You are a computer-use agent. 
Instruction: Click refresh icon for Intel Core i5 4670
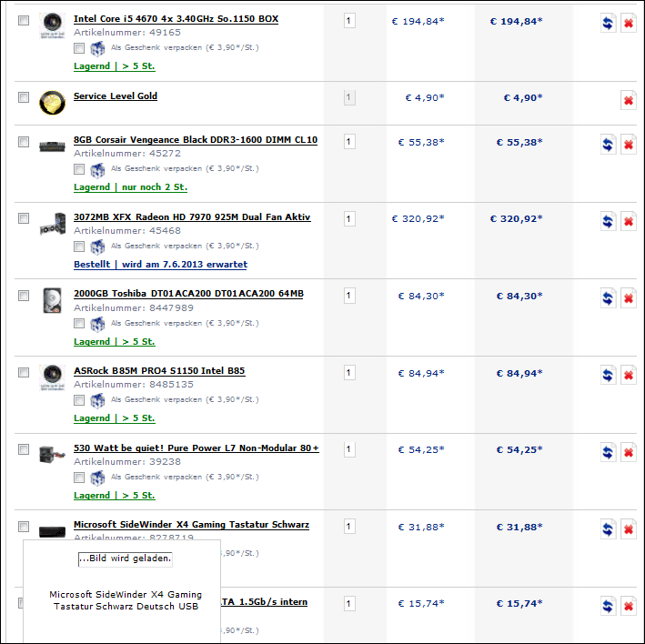pyautogui.click(x=608, y=23)
